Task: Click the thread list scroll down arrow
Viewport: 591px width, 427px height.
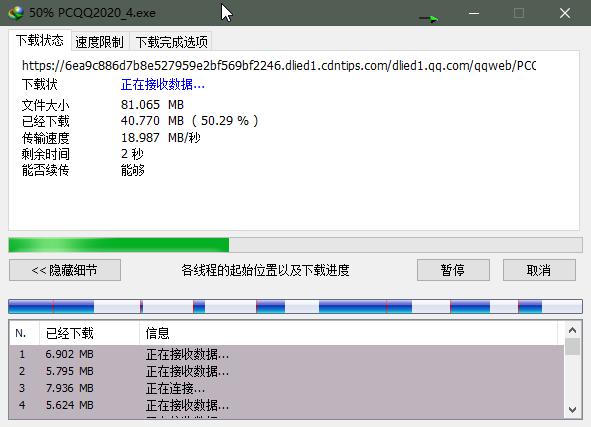Action: click(x=573, y=410)
